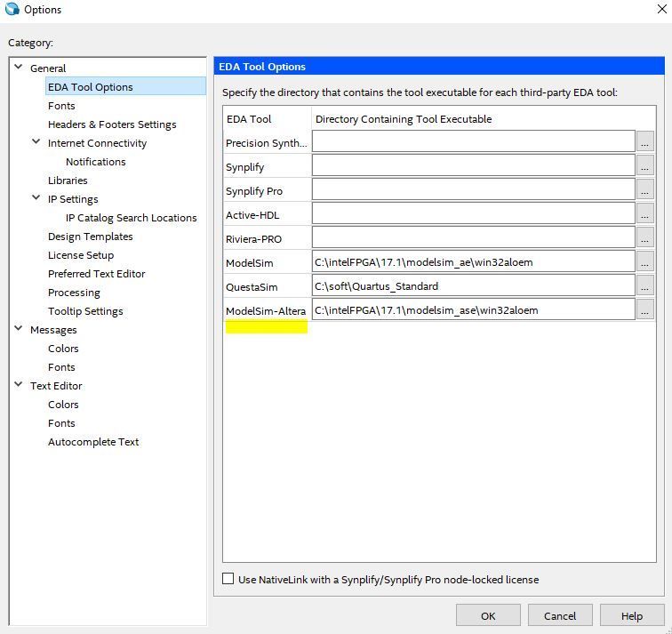Collapse the IP Settings node

click(36, 197)
